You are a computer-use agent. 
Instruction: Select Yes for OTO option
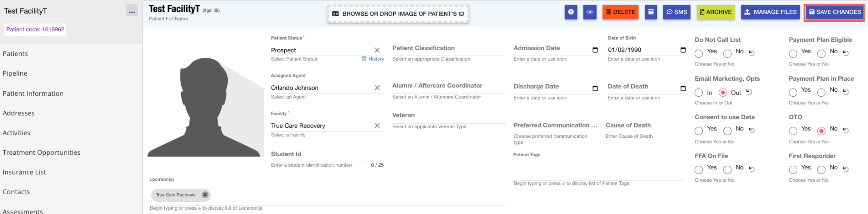point(793,131)
